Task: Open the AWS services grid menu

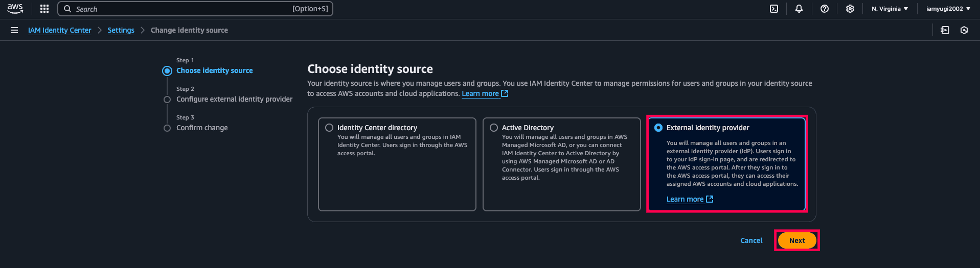Action: [x=44, y=9]
